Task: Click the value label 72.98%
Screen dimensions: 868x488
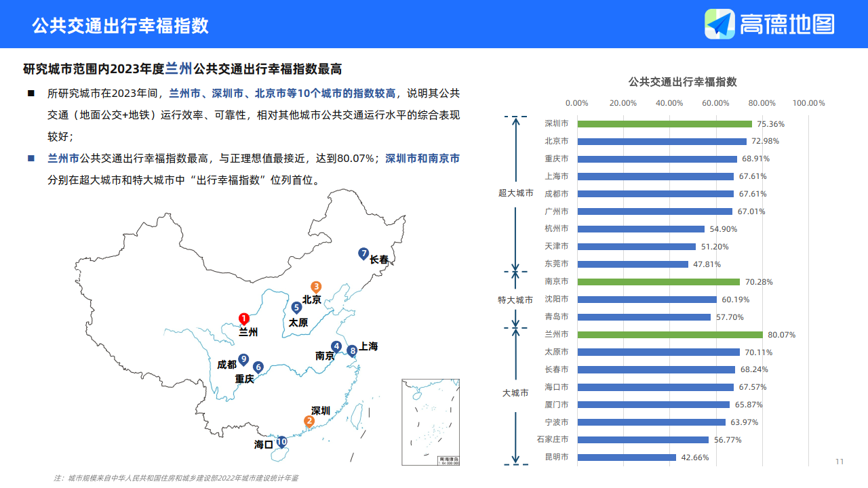Action: [765, 142]
